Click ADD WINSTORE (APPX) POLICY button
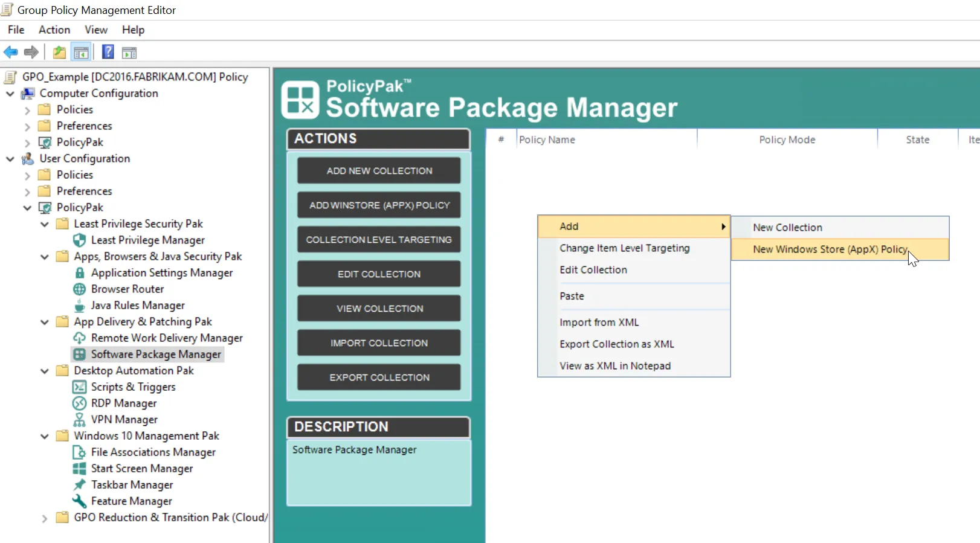This screenshot has width=980, height=543. click(379, 205)
